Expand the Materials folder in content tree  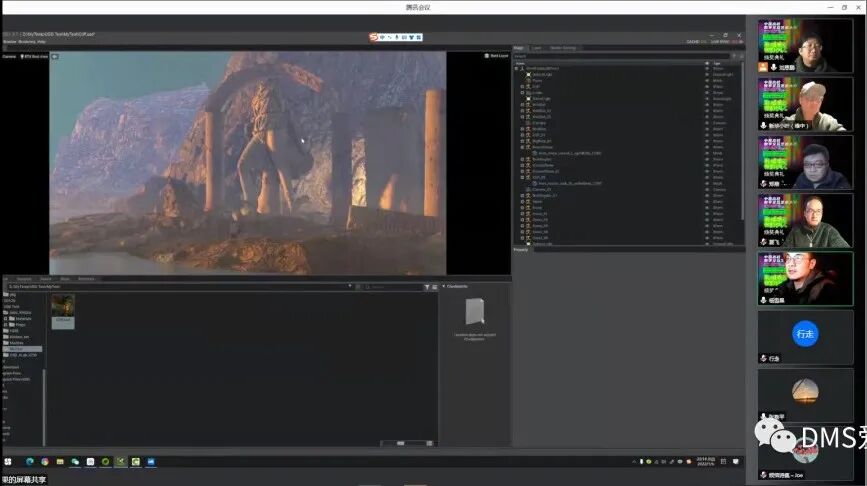tap(6, 318)
